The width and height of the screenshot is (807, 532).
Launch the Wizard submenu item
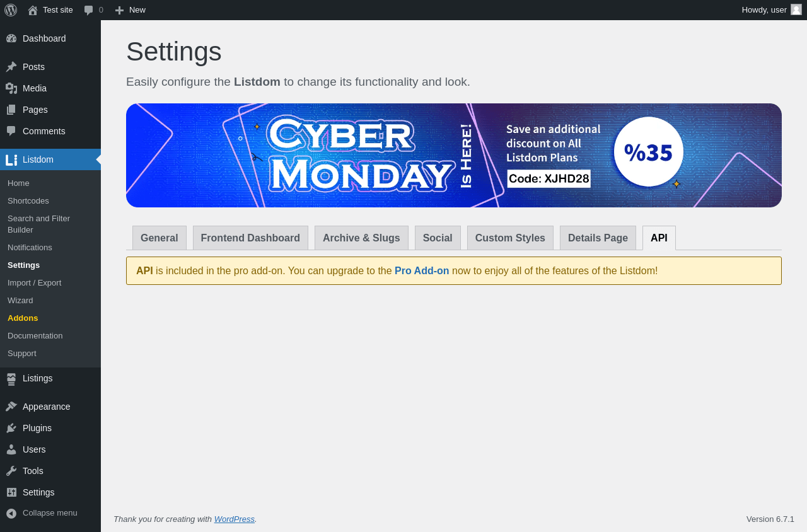pos(20,300)
